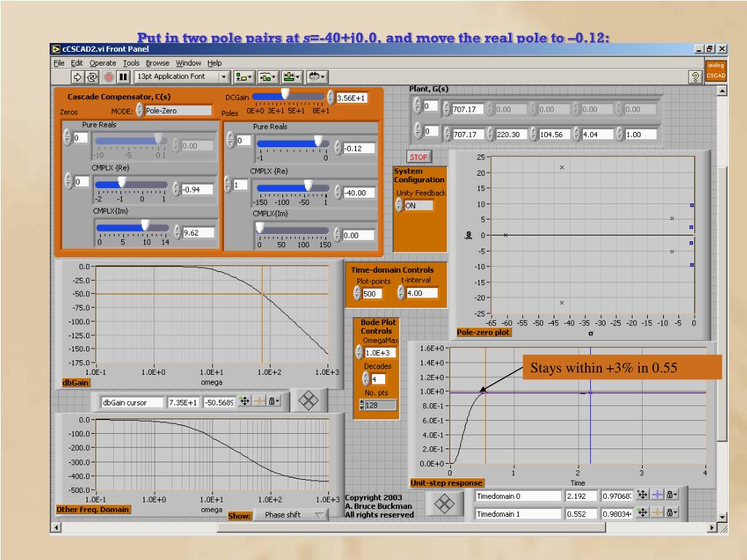Click the Run arrow toolbar button

click(x=77, y=77)
